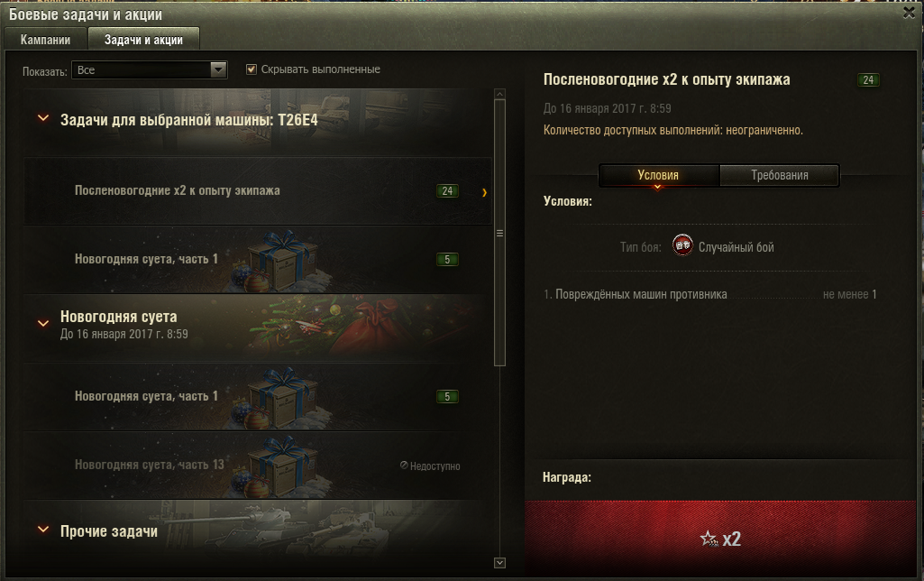Collapse the Новогодняя суета section
924x581 pixels.
coord(43,323)
